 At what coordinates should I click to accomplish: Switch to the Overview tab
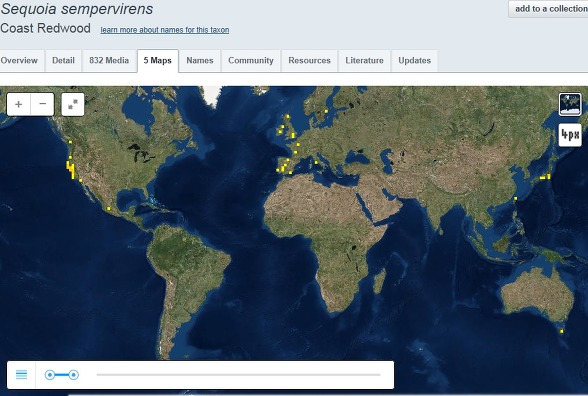[19, 61]
